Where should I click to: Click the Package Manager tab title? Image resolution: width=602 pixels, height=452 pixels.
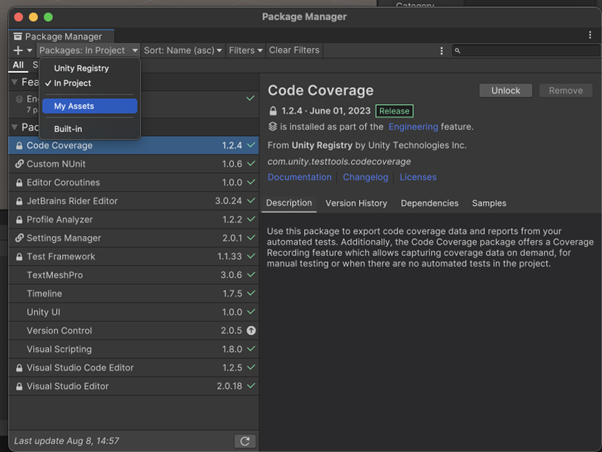[63, 36]
